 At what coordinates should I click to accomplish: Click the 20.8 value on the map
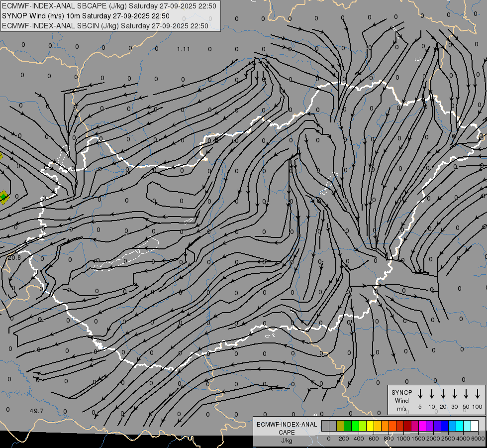(14, 258)
